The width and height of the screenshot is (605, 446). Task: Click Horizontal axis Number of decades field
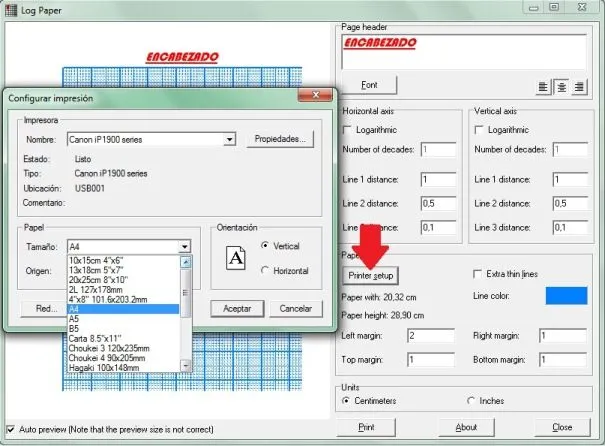[438, 149]
